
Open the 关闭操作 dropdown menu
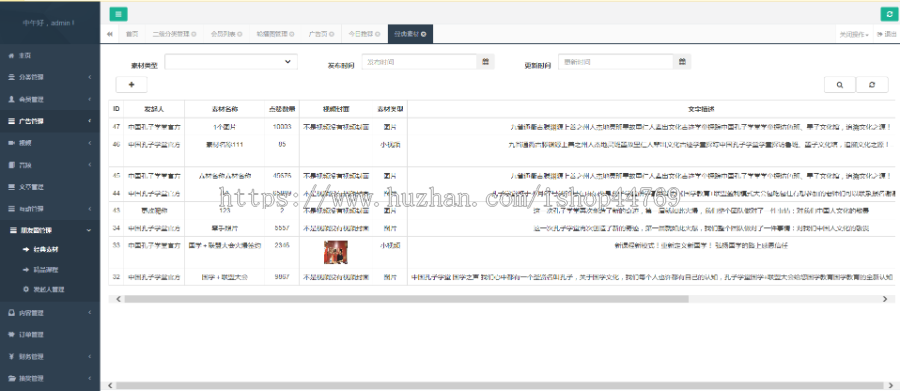(x=854, y=34)
